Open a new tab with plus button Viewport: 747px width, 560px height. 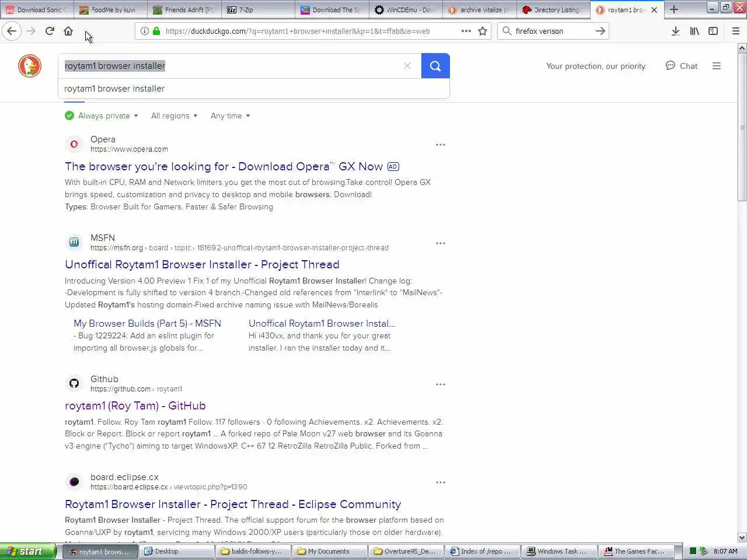point(674,9)
